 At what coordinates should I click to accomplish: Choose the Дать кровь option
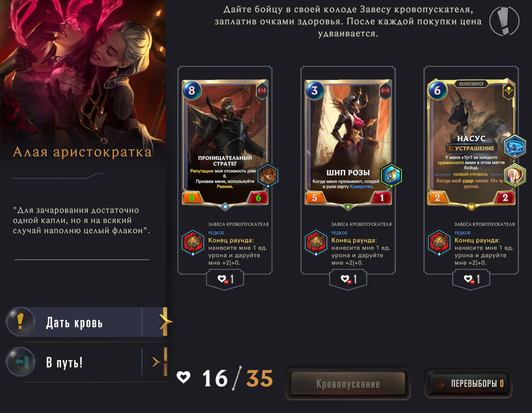87,322
